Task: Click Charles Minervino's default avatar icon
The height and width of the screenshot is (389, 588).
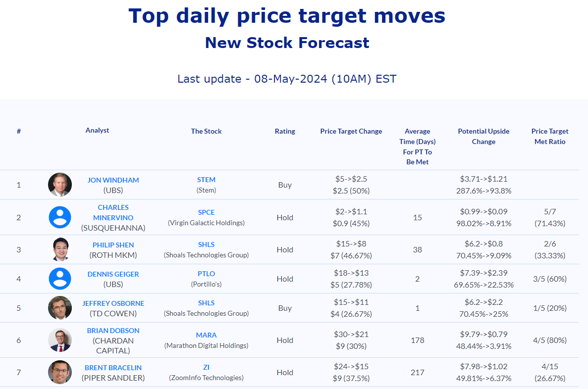Action: pos(60,217)
